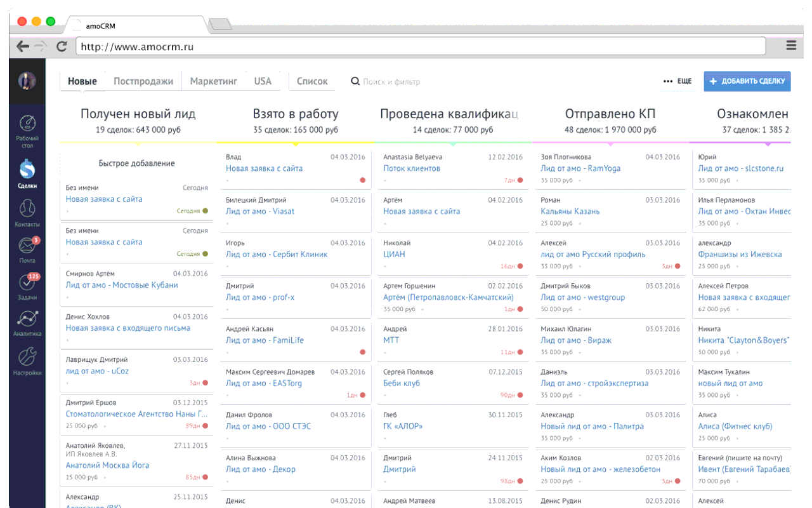Screen dimensions: 812x508
Task: Open deal ГК «АЛОР»
Action: click(403, 426)
